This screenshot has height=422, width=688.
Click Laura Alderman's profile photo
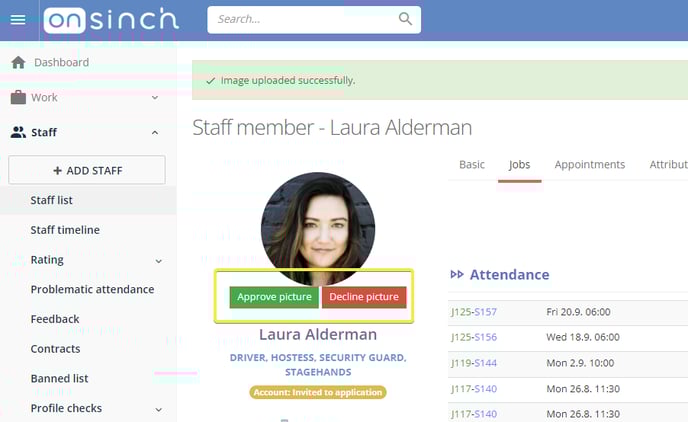point(318,227)
